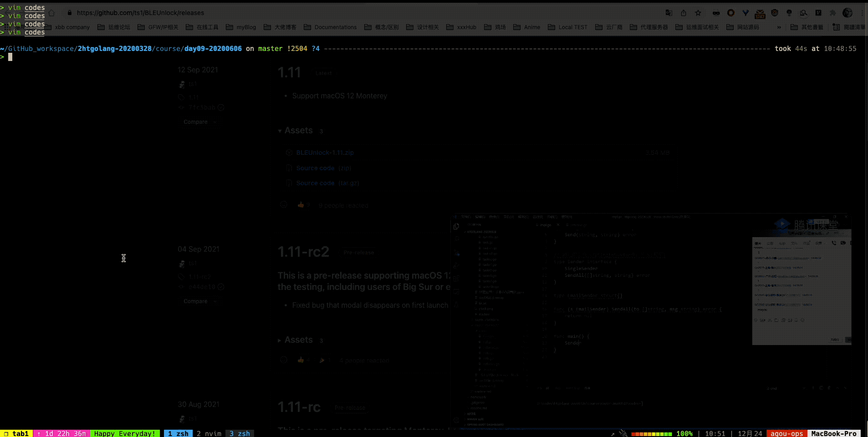Click the author avatar under 12 Sep 2021

pos(182,84)
